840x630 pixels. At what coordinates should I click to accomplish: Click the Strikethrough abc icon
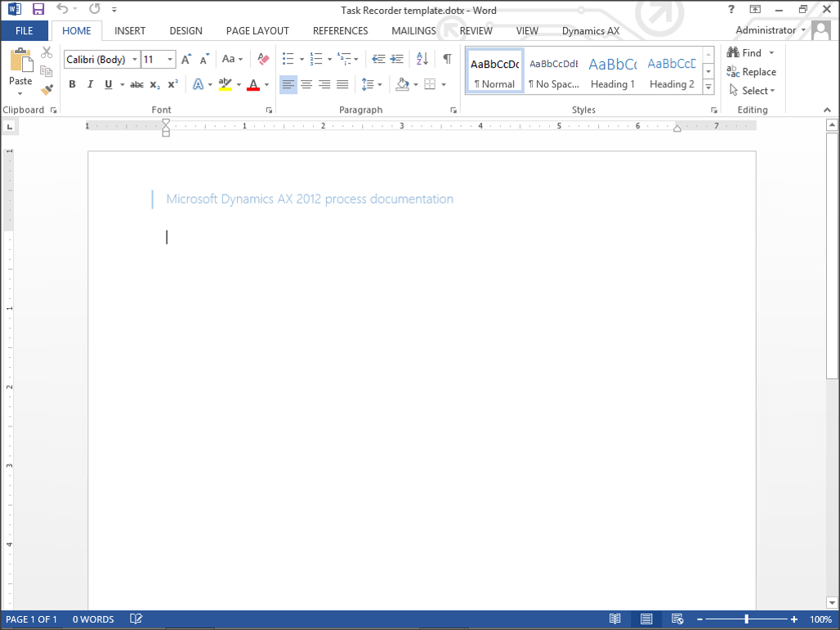point(136,84)
